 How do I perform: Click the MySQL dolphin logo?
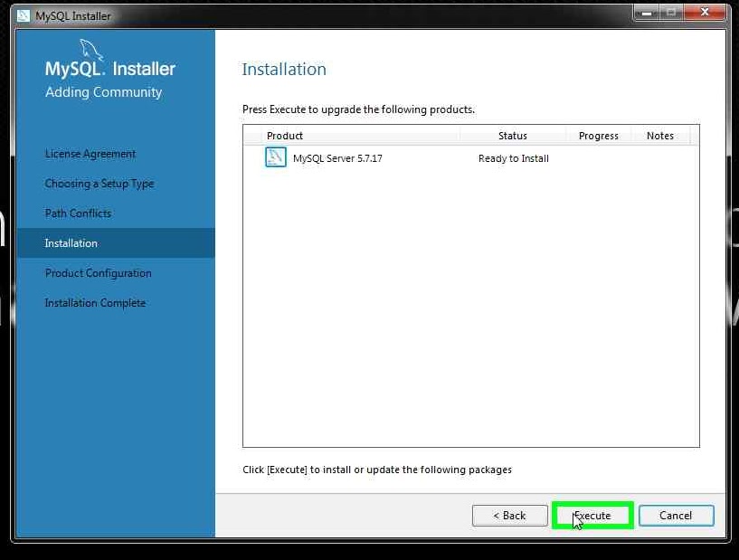[x=91, y=49]
